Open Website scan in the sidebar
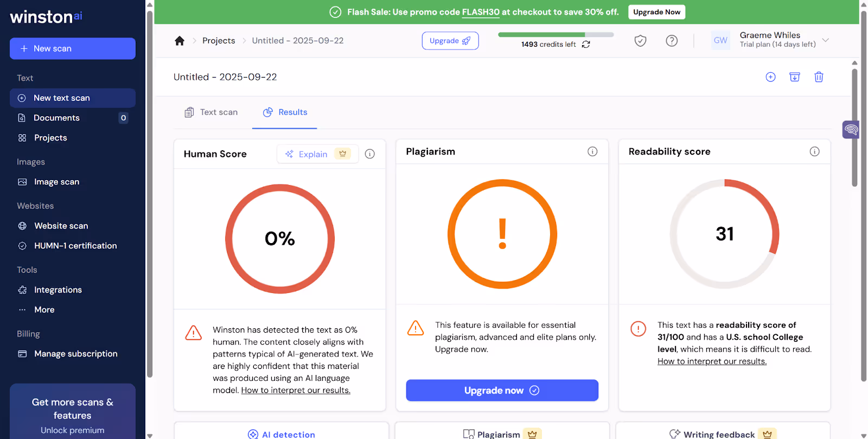Image resolution: width=868 pixels, height=439 pixels. tap(73, 226)
